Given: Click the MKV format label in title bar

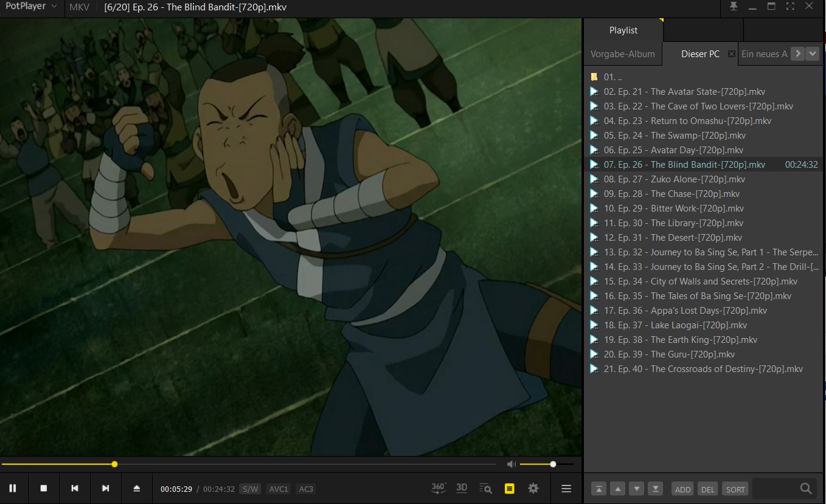Looking at the screenshot, I should click(x=80, y=7).
